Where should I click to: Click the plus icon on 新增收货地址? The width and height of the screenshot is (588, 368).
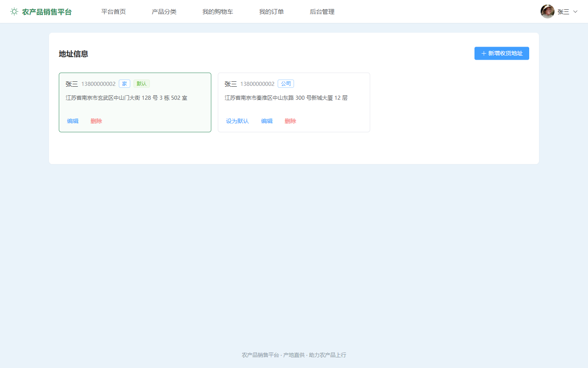(483, 54)
